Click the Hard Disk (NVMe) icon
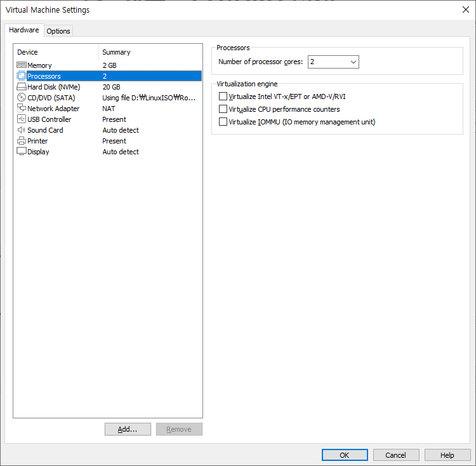 tap(21, 87)
